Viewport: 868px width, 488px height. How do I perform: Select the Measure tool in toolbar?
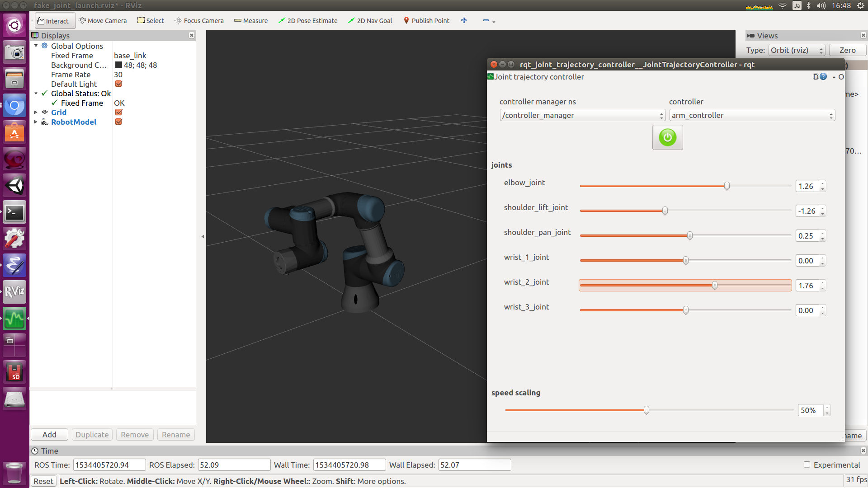251,21
